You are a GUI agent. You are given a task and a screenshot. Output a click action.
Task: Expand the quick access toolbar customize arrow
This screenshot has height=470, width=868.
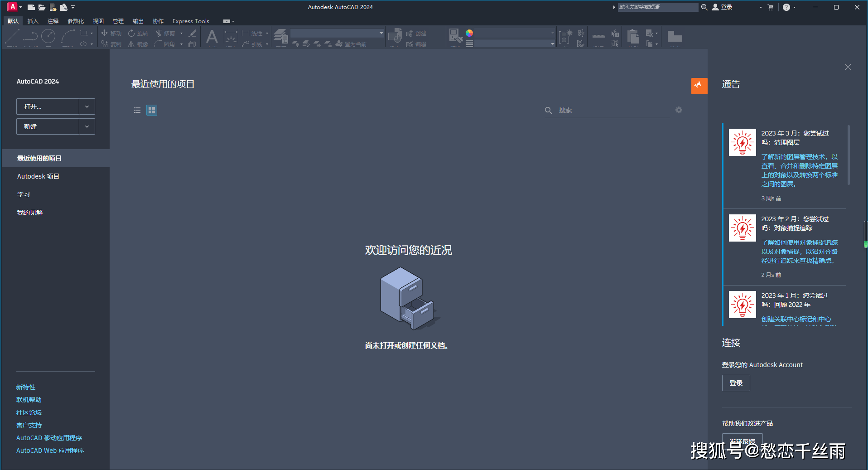point(73,7)
